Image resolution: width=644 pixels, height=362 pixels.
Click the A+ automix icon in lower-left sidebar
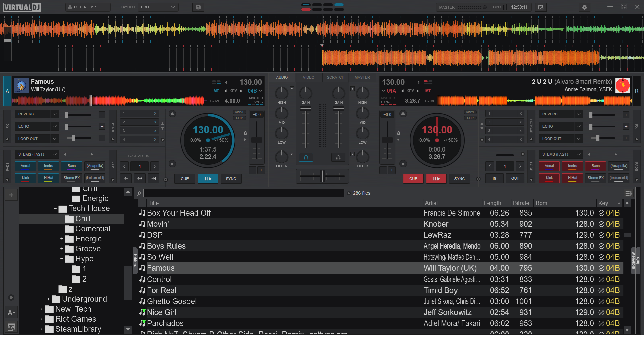11,312
